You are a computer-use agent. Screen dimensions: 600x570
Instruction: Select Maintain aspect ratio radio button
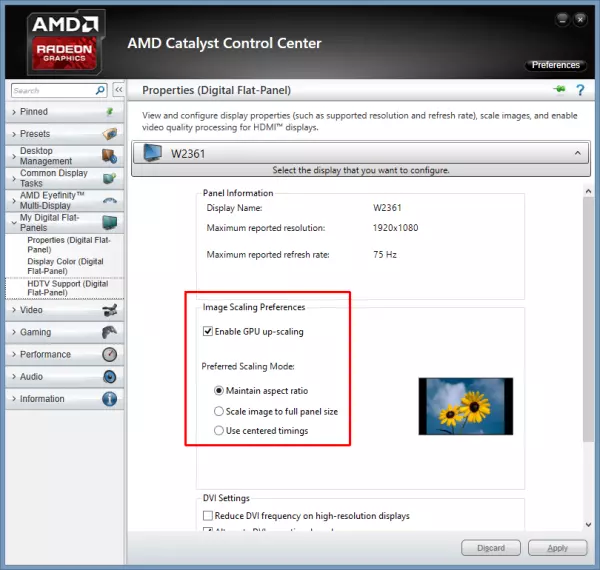pyautogui.click(x=218, y=391)
